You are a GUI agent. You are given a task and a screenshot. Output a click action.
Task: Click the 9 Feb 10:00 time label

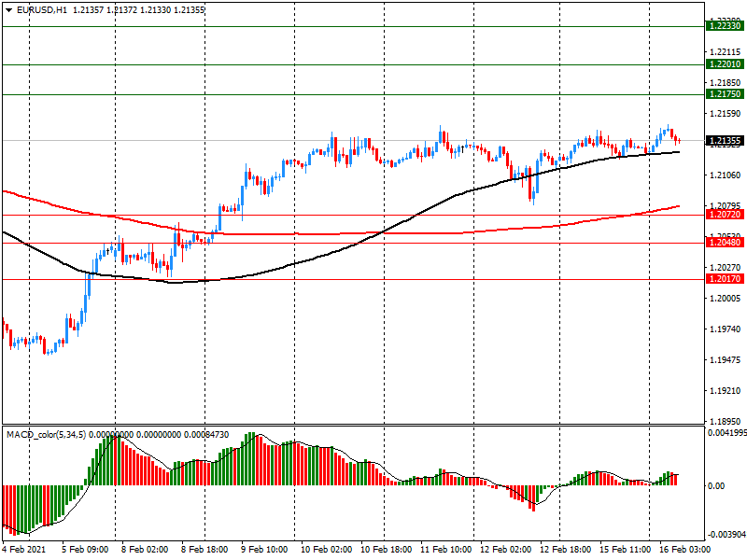(264, 551)
